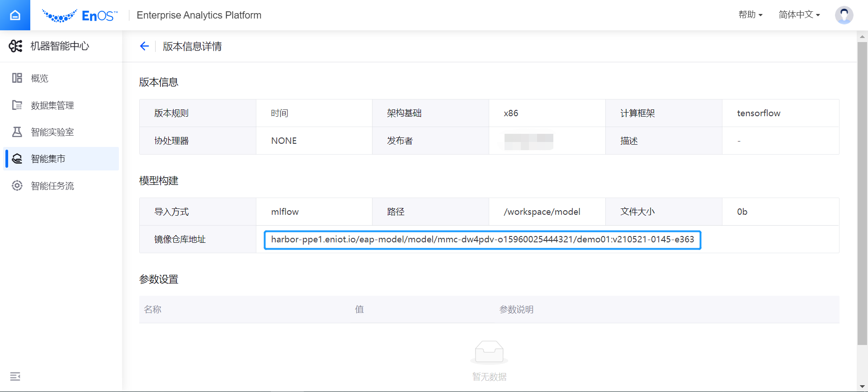
Task: Select 智能集市 in the sidebar
Action: [x=48, y=159]
